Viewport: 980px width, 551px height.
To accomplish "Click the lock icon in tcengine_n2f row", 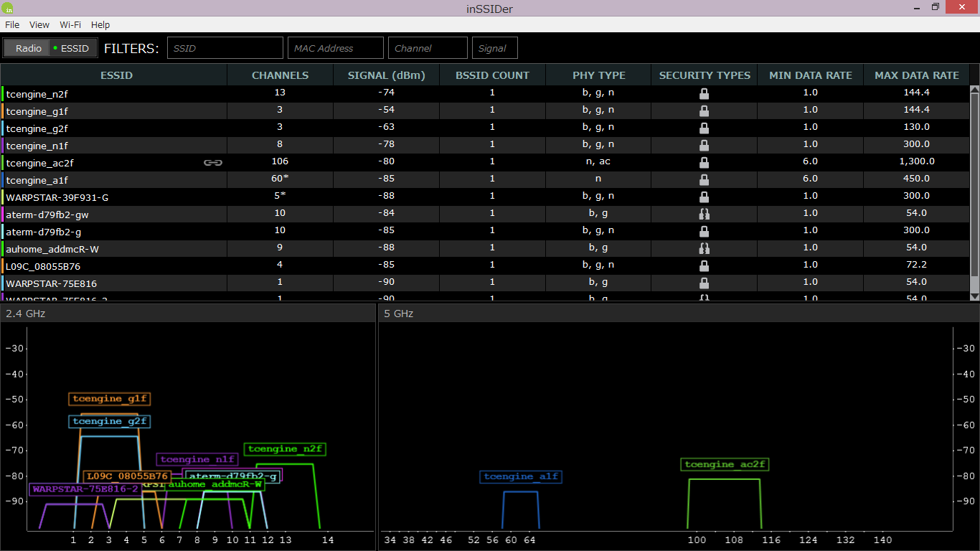I will [x=705, y=93].
